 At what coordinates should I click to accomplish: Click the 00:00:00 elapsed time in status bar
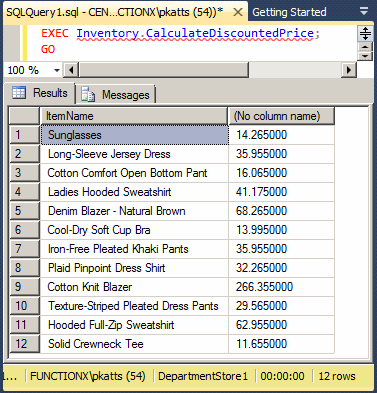[x=282, y=376]
